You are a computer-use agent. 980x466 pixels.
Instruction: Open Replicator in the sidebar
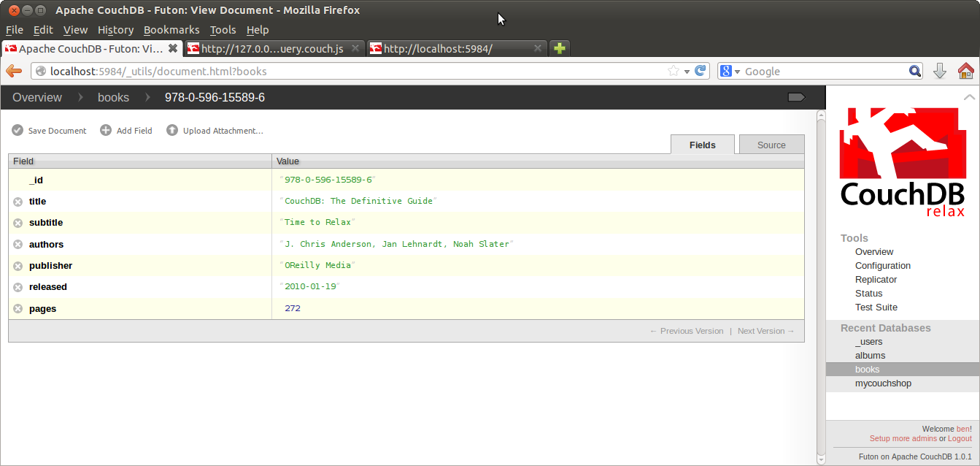[876, 280]
